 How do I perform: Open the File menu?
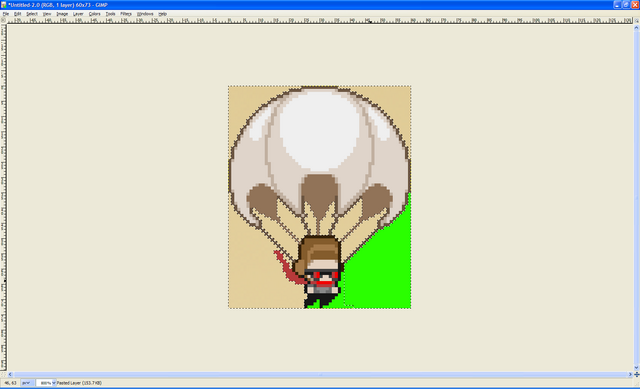pyautogui.click(x=6, y=14)
